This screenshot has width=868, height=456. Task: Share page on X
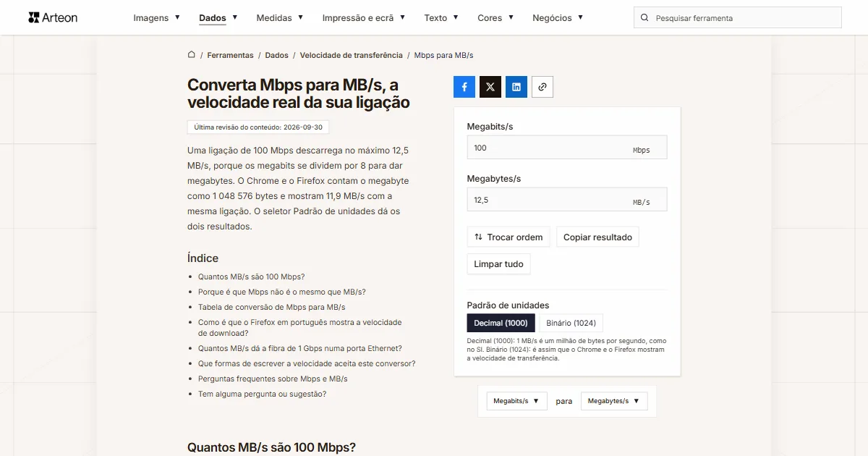(x=490, y=87)
